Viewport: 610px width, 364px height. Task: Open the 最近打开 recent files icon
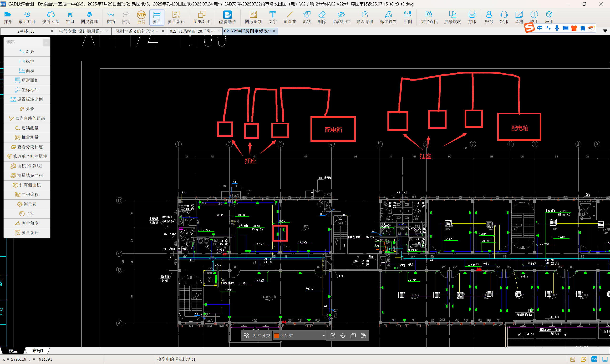pos(27,17)
